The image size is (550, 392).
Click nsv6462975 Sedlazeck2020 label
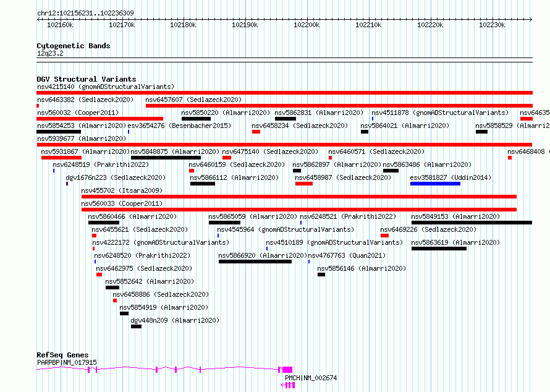pos(144,268)
